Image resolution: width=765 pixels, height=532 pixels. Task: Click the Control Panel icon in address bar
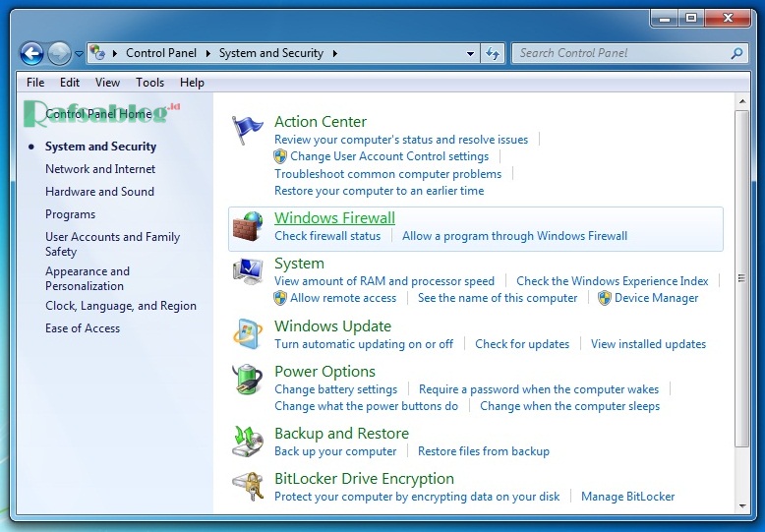[97, 53]
